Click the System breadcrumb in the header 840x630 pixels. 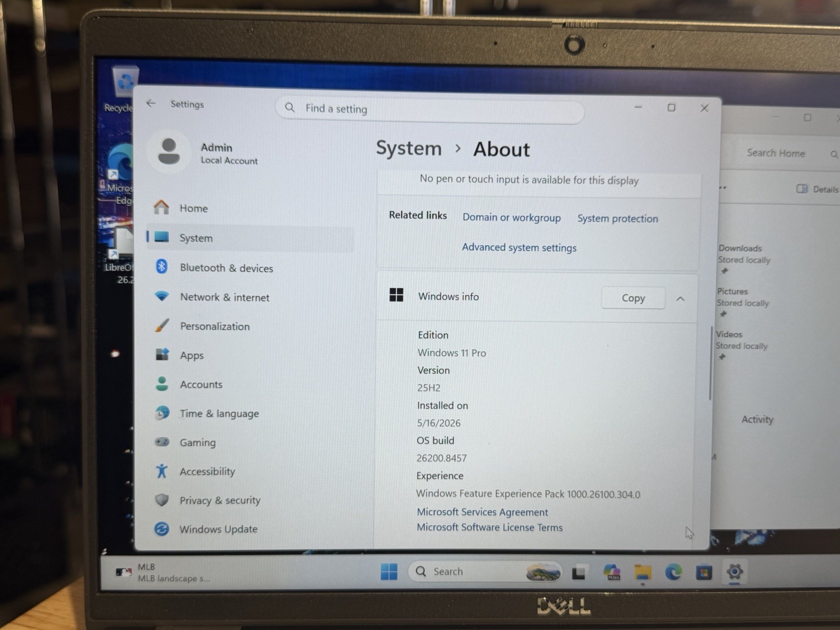click(x=409, y=148)
